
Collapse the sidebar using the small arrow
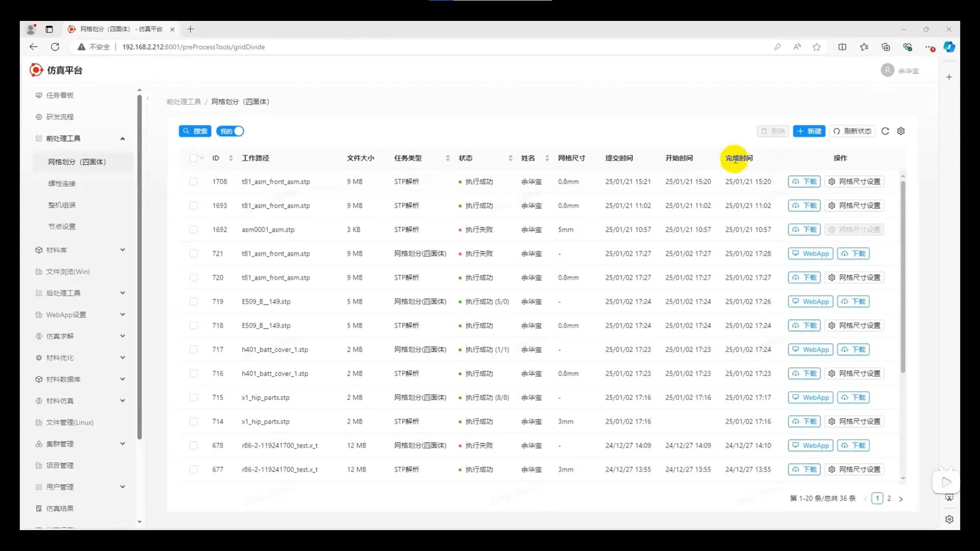(x=148, y=98)
